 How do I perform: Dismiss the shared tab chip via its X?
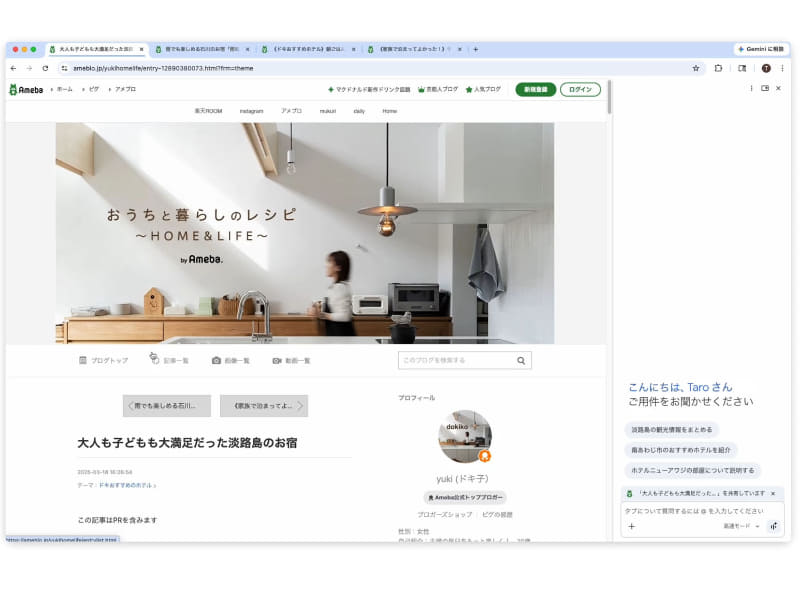[772, 493]
